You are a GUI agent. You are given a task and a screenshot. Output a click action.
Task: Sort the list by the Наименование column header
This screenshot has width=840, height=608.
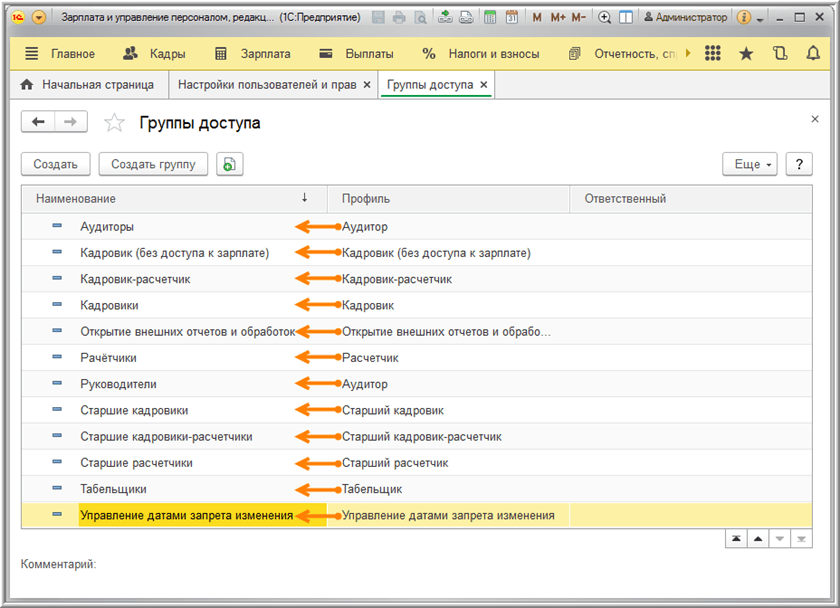[x=76, y=199]
